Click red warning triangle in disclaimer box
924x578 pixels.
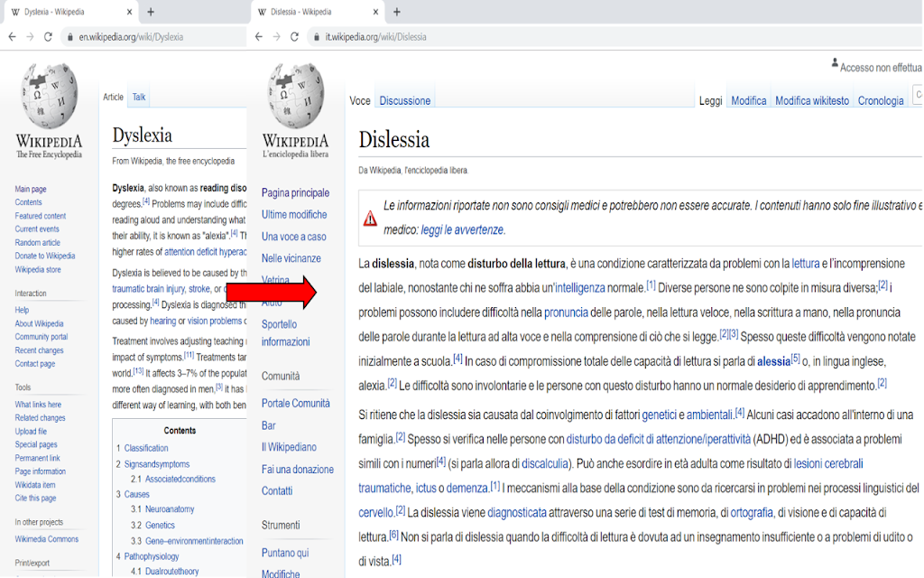click(370, 219)
